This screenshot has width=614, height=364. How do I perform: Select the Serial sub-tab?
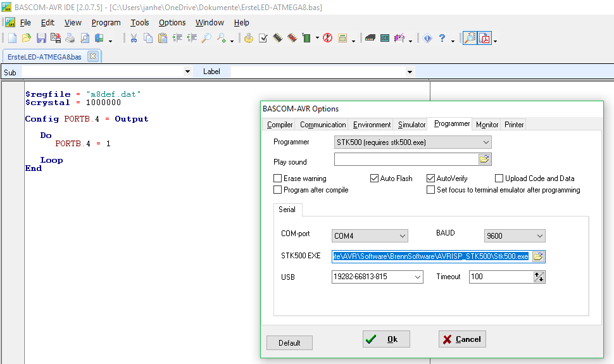tap(287, 210)
